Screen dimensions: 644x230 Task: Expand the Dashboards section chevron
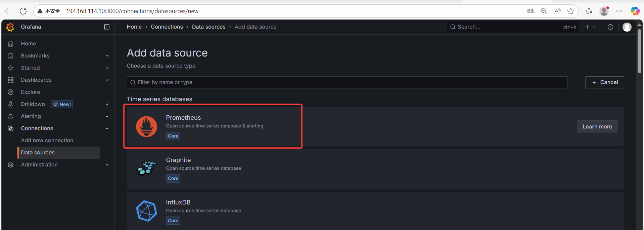pos(107,80)
